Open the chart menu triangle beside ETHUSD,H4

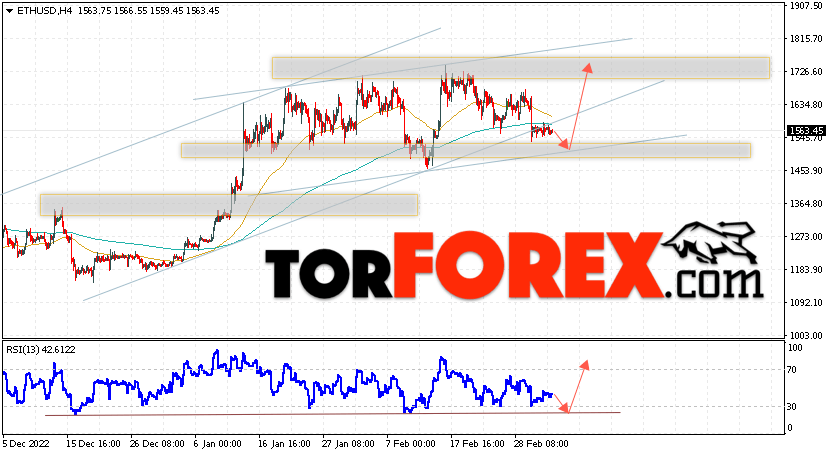click(10, 11)
